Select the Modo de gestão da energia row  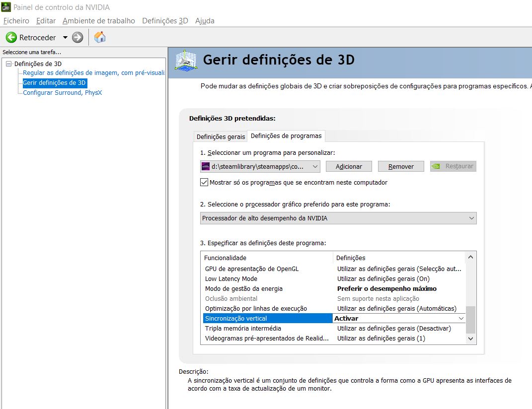pos(243,288)
